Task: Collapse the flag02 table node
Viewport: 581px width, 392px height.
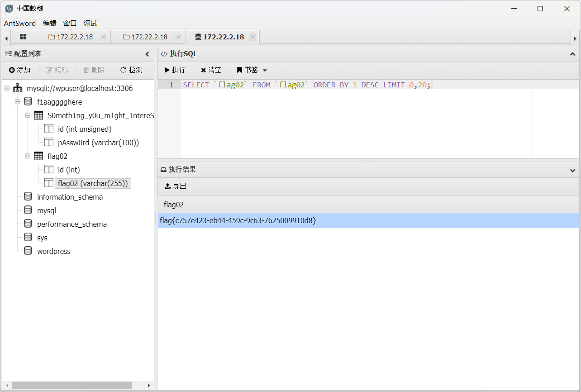Action: pyautogui.click(x=28, y=156)
